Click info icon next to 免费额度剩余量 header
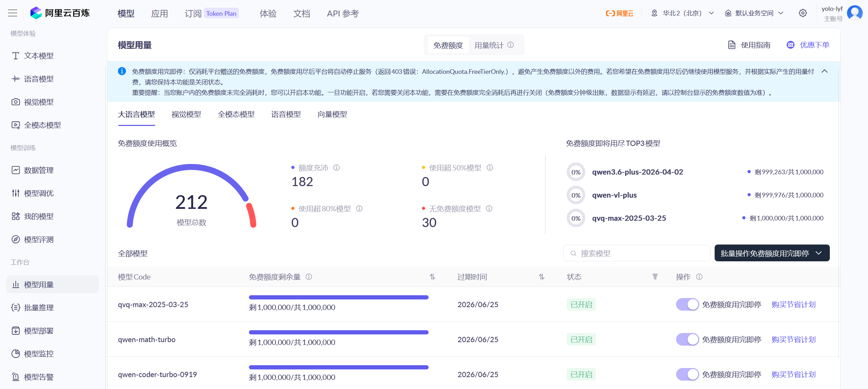868x389 pixels. (309, 277)
